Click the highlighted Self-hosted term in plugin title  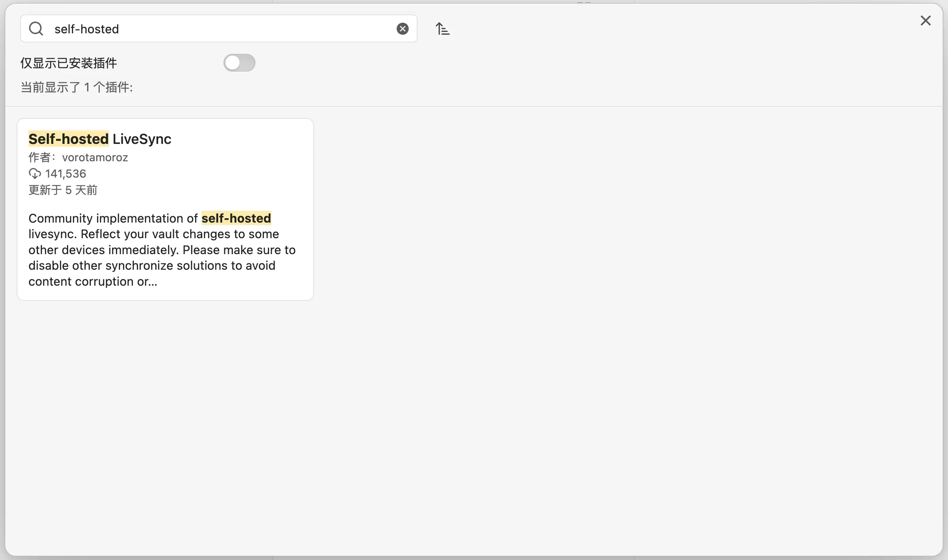68,139
